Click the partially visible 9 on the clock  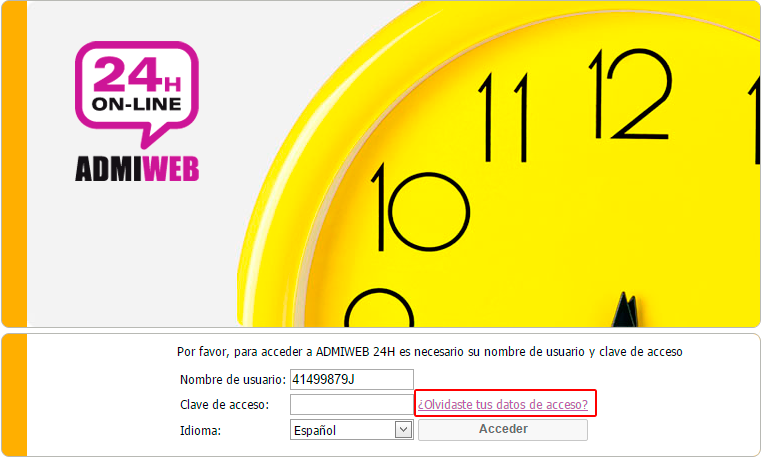[x=379, y=308]
